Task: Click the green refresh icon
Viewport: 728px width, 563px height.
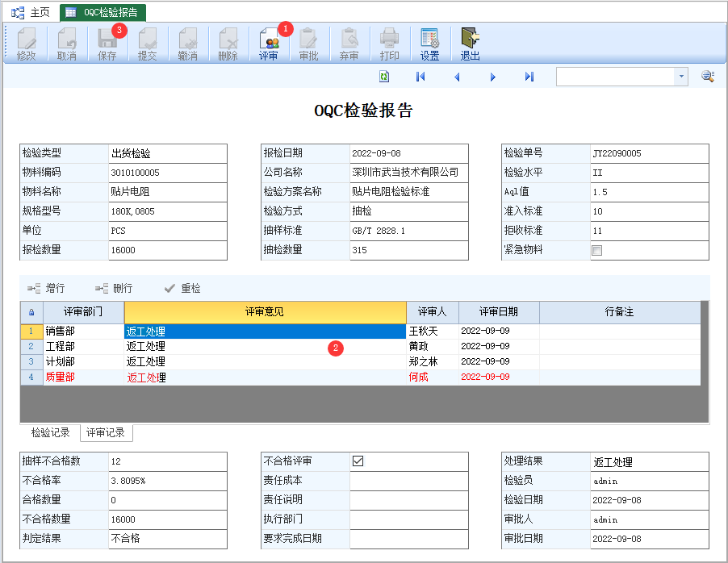Action: pos(384,77)
